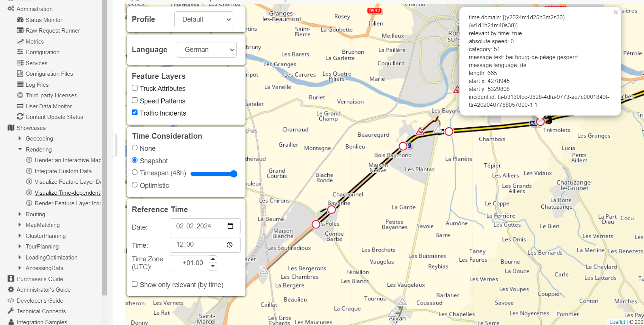Viewport: 644px width, 325px height.
Task: Click the Timespan 48h slider
Action: coord(214,174)
